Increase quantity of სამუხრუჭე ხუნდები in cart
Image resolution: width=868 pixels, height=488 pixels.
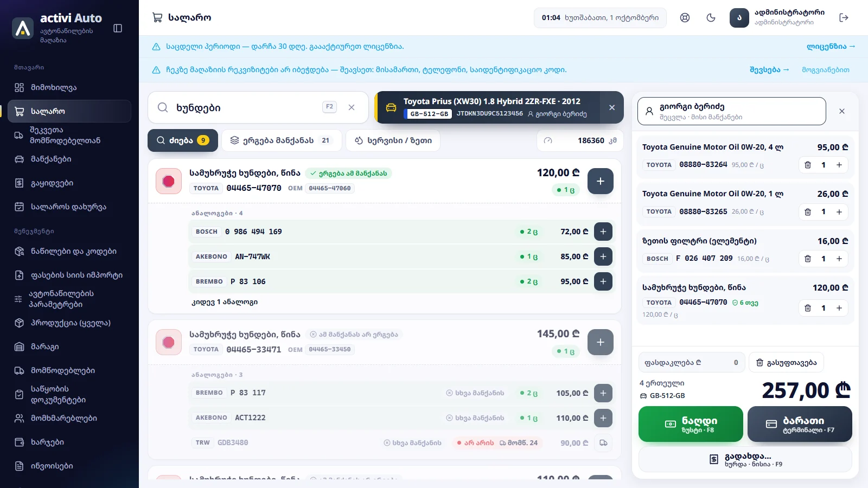[x=839, y=308]
